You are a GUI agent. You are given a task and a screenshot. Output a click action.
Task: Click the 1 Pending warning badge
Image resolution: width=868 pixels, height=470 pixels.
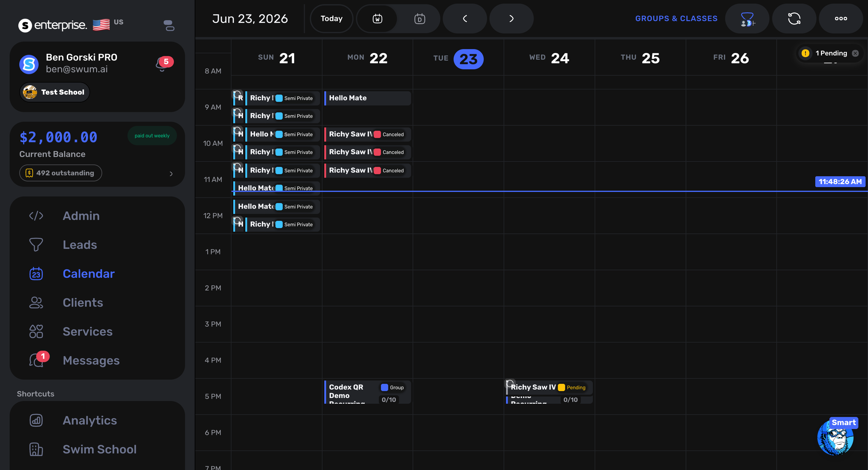(x=805, y=53)
